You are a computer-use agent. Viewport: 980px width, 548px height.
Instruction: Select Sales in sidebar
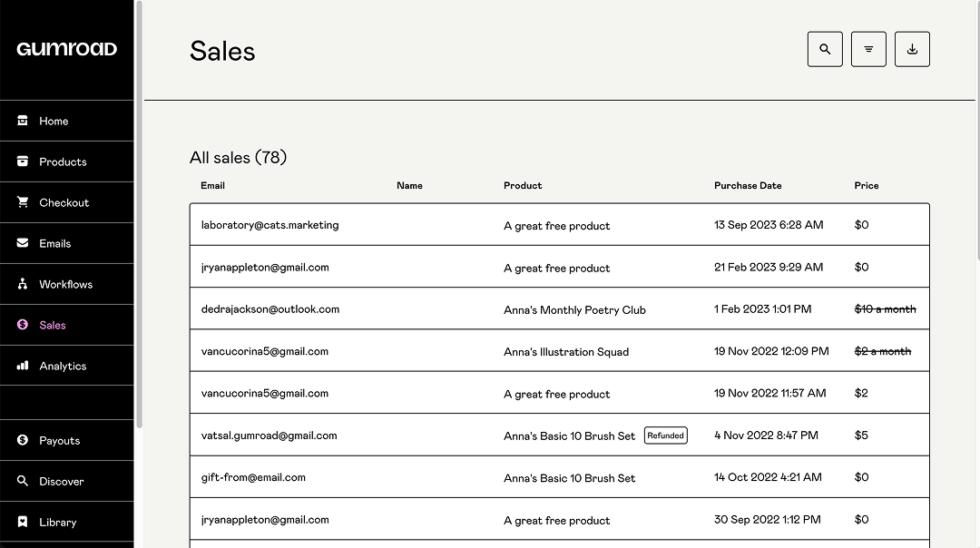[x=67, y=325]
